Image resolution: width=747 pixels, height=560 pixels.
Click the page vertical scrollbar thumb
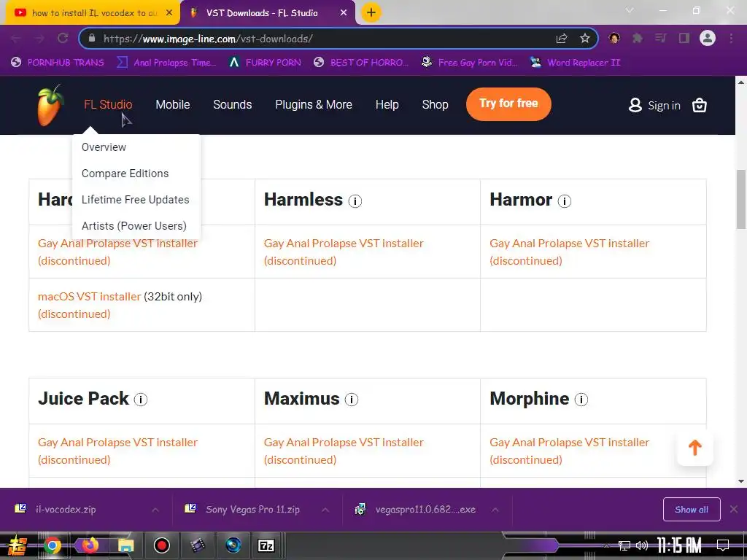[741, 200]
